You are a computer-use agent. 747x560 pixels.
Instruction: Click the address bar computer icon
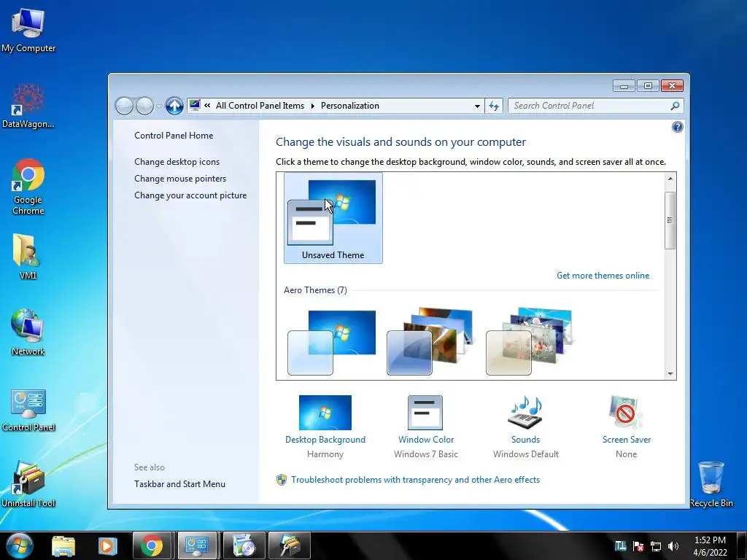pos(195,105)
